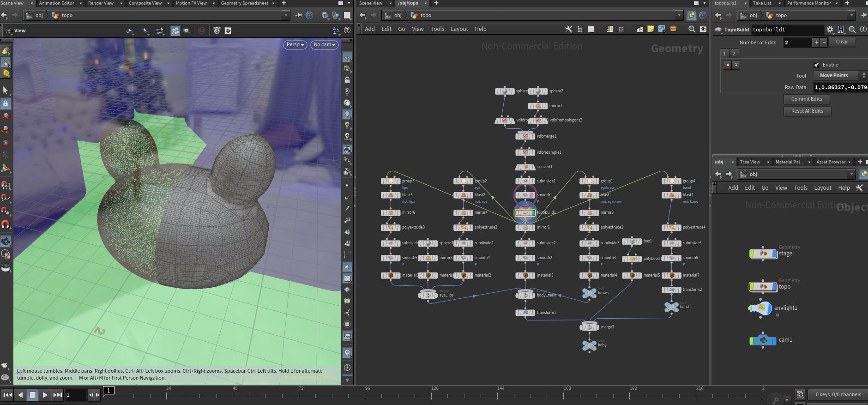Click the parameter search magnifier icon
The height and width of the screenshot is (405, 868).
click(x=852, y=30)
